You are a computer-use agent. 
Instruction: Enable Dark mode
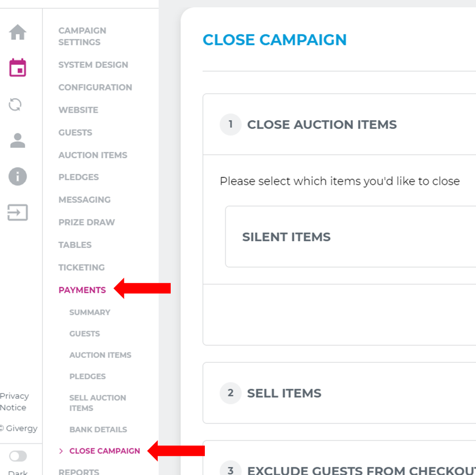[18, 456]
